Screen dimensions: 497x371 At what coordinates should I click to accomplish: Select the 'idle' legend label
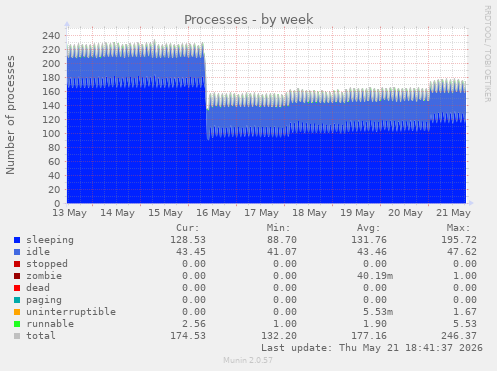click(38, 252)
